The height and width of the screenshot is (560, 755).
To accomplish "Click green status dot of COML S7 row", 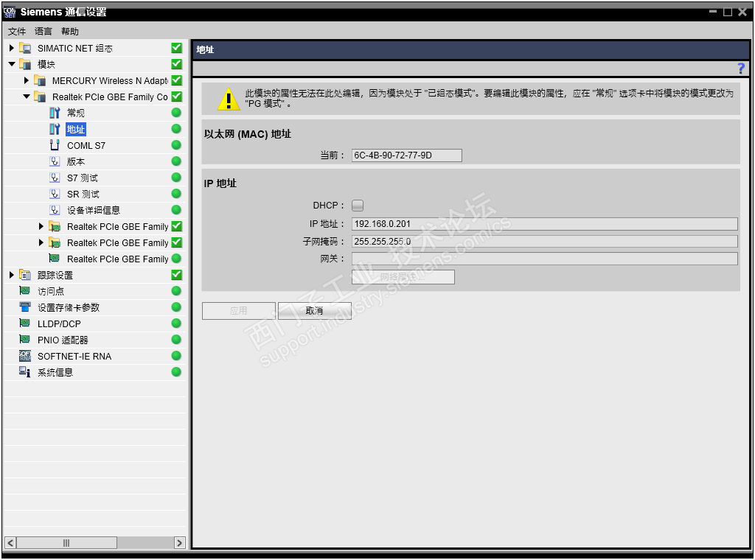I will [x=176, y=145].
